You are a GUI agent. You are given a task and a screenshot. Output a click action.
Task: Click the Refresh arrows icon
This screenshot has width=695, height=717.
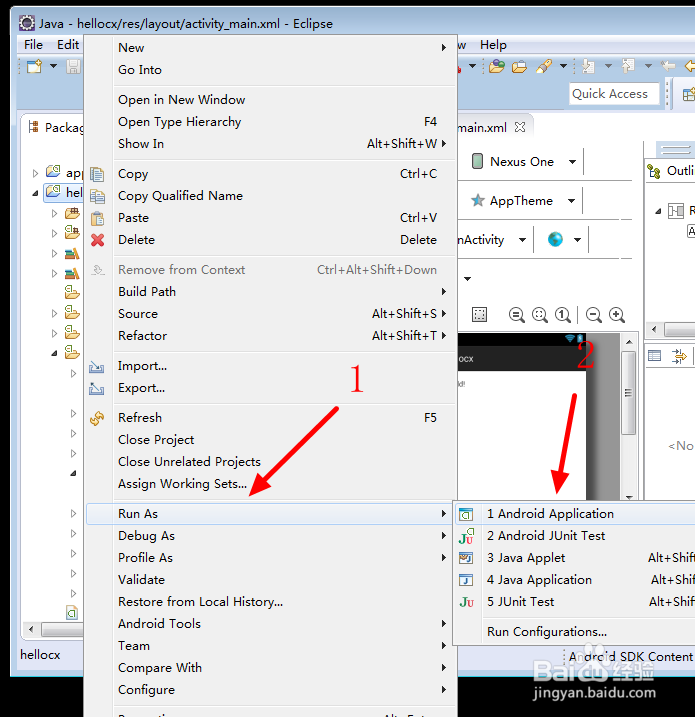click(x=97, y=418)
